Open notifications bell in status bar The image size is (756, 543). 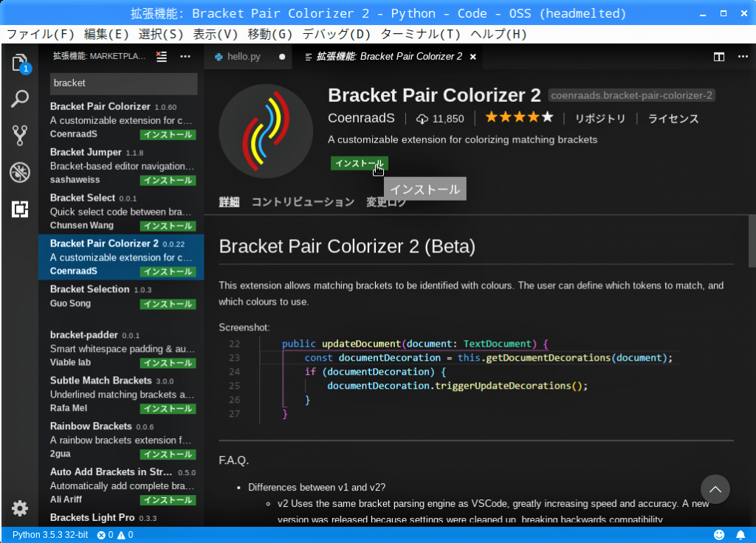[740, 535]
